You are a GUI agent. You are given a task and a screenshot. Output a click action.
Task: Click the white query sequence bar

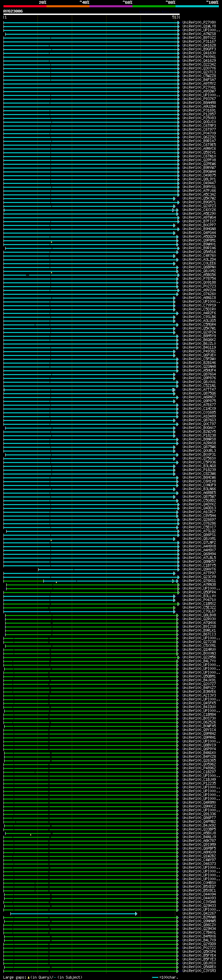[92, 14]
